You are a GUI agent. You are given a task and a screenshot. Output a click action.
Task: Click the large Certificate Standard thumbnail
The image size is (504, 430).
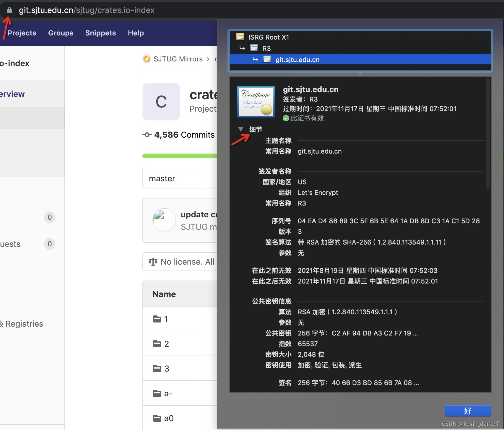pyautogui.click(x=256, y=102)
